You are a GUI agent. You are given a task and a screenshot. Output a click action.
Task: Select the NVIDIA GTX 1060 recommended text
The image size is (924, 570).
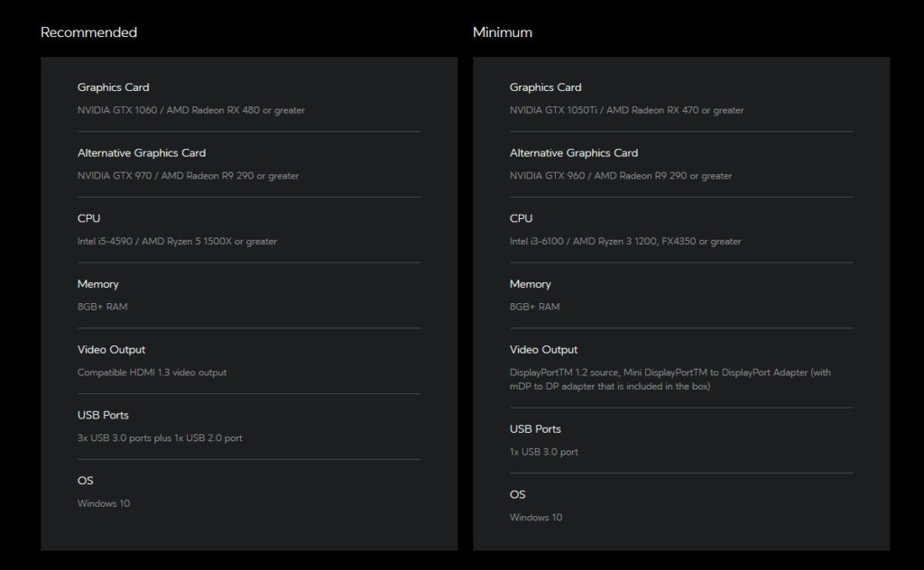pos(190,110)
